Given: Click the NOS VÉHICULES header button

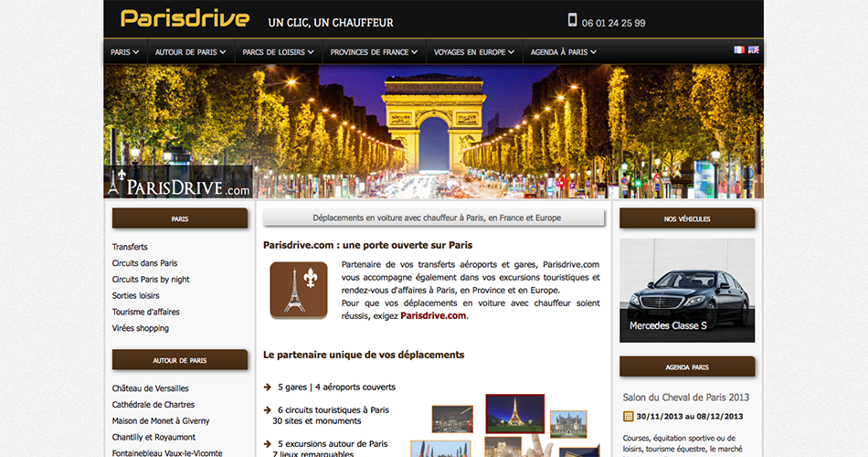Looking at the screenshot, I should click(687, 218).
